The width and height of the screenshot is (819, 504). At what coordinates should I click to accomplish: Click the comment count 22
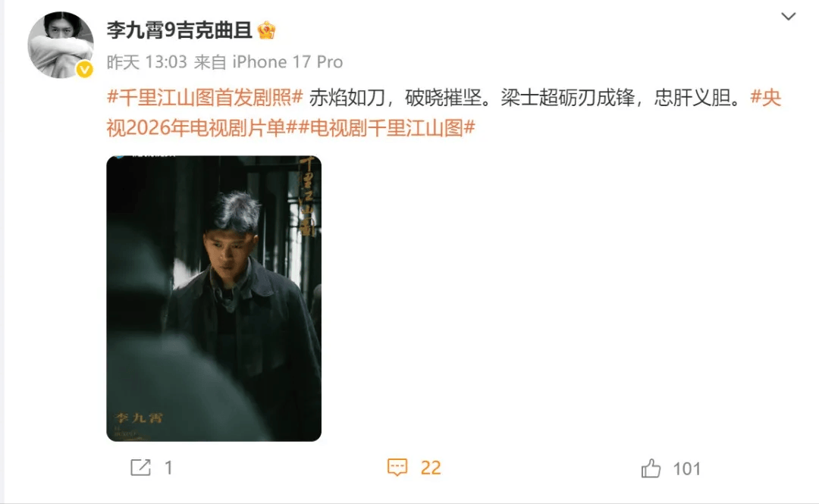click(431, 468)
